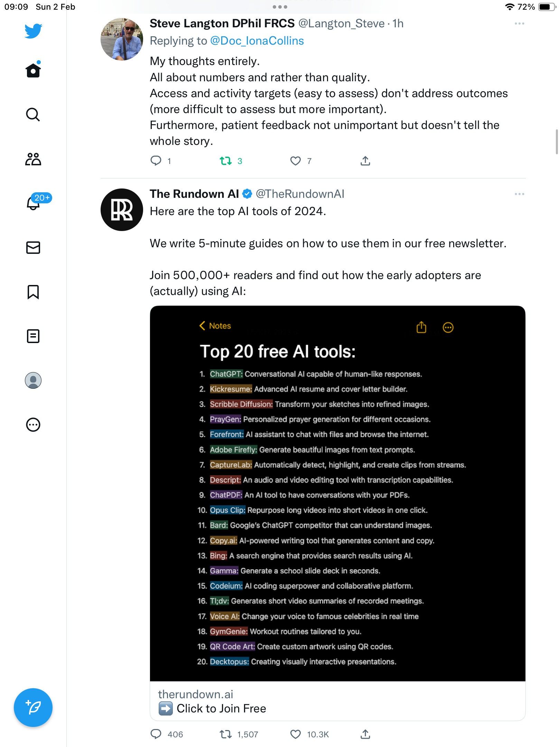Open therundown.ai Click to Join Free link
The width and height of the screenshot is (560, 747).
(338, 701)
